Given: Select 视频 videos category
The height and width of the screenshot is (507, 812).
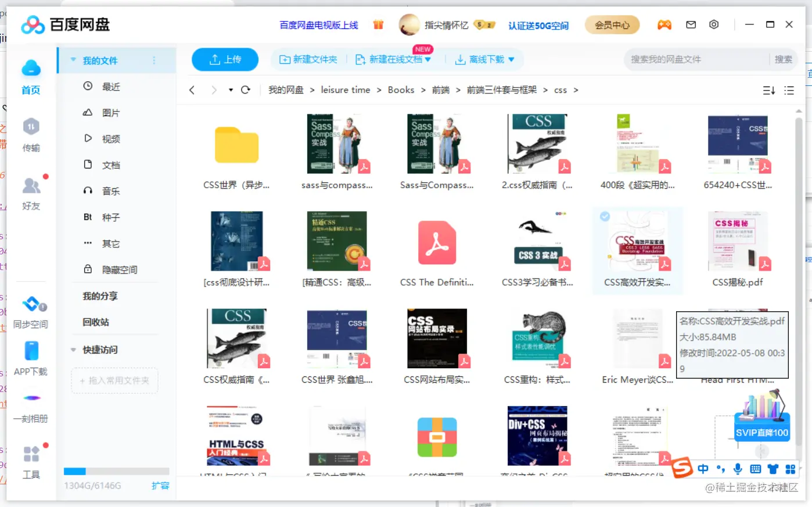Looking at the screenshot, I should click(110, 139).
